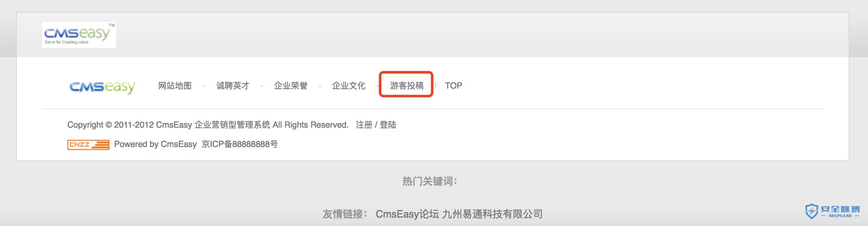The width and height of the screenshot is (868, 226).
Task: Select 企业文化 in the footer navigation
Action: 349,86
